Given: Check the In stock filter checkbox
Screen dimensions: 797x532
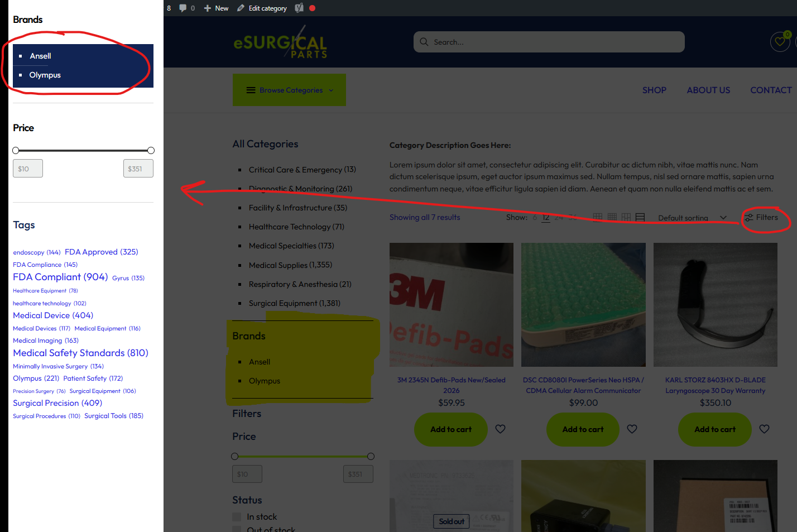Looking at the screenshot, I should tap(237, 517).
